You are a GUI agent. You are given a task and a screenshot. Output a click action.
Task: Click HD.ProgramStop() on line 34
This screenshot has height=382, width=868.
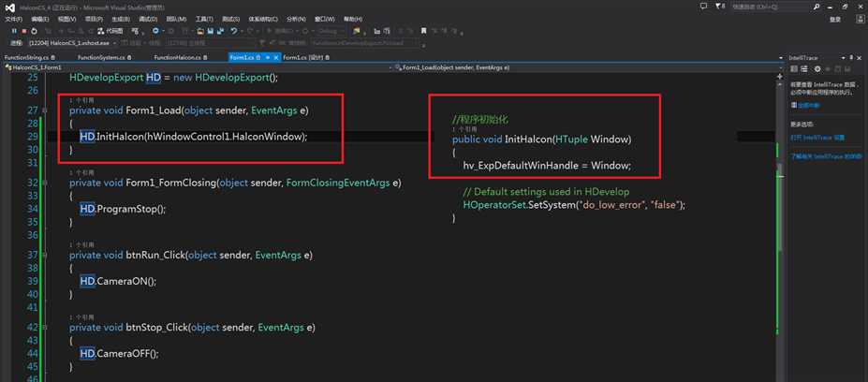(x=123, y=209)
